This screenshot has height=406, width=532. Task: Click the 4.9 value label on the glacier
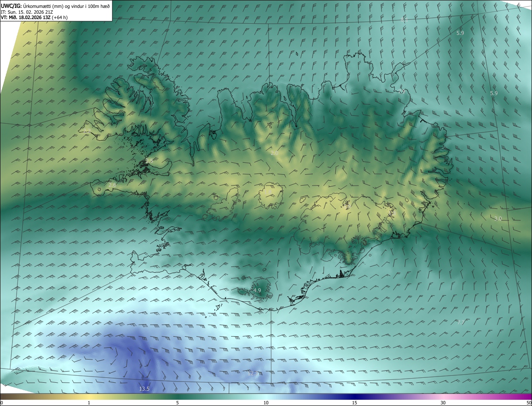pyautogui.click(x=257, y=291)
